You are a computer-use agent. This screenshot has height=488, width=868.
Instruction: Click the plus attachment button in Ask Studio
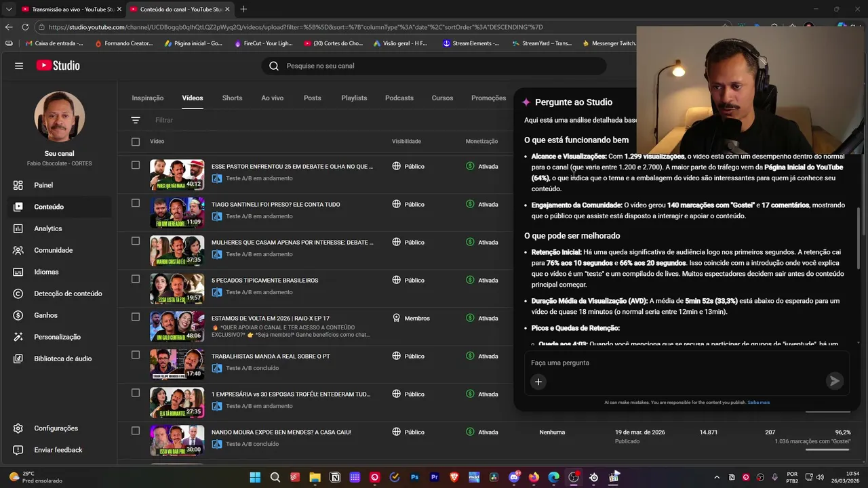tap(538, 382)
